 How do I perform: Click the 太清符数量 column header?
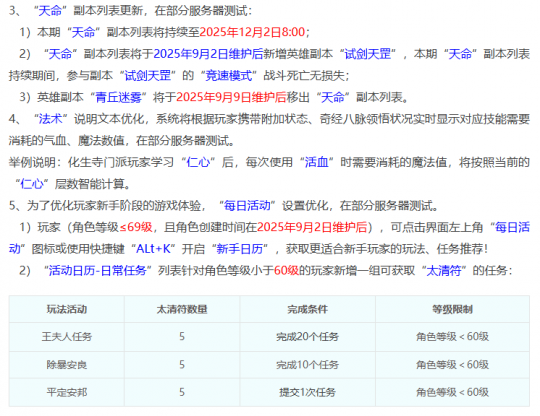[182, 309]
